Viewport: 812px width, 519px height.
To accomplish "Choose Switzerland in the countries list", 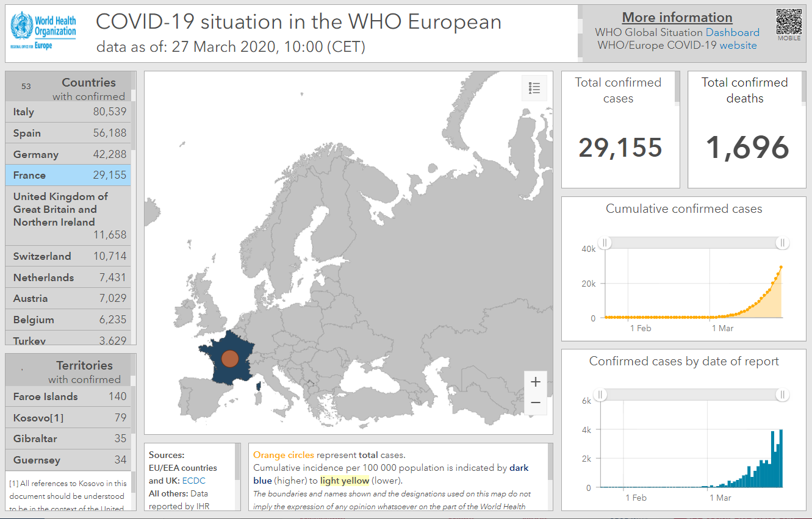I will click(68, 256).
